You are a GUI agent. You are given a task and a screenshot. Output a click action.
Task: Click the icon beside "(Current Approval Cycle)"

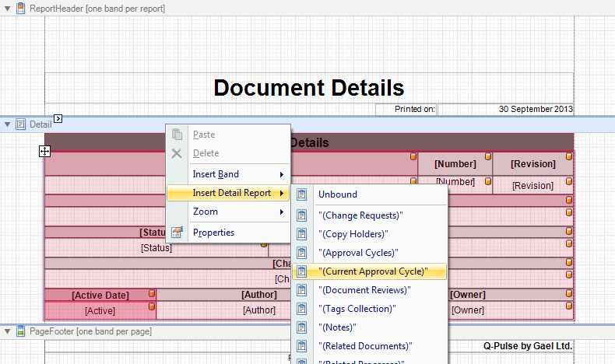coord(301,271)
